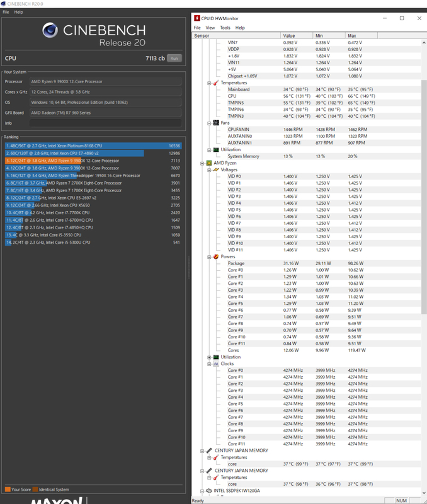Click the HWMonitor vertical scrollbar thumb
Viewport: 427px width, 504px height.
click(x=424, y=197)
